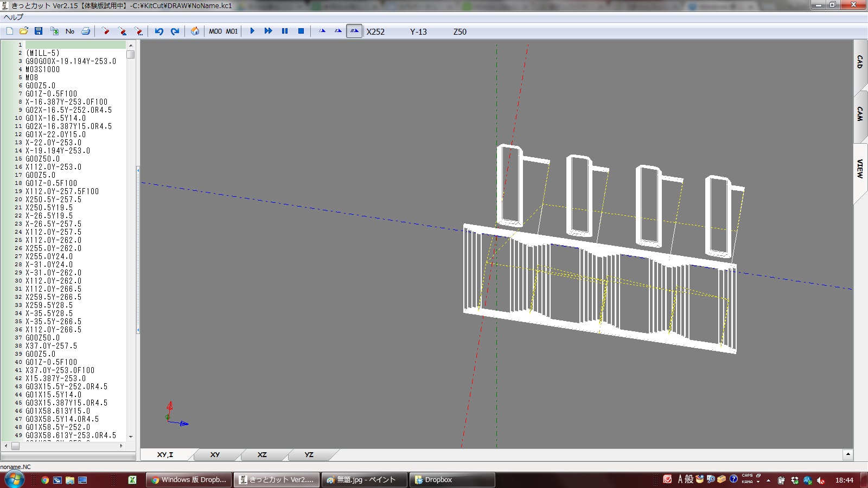868x488 pixels.
Task: Play the tool path simulation
Action: [252, 31]
